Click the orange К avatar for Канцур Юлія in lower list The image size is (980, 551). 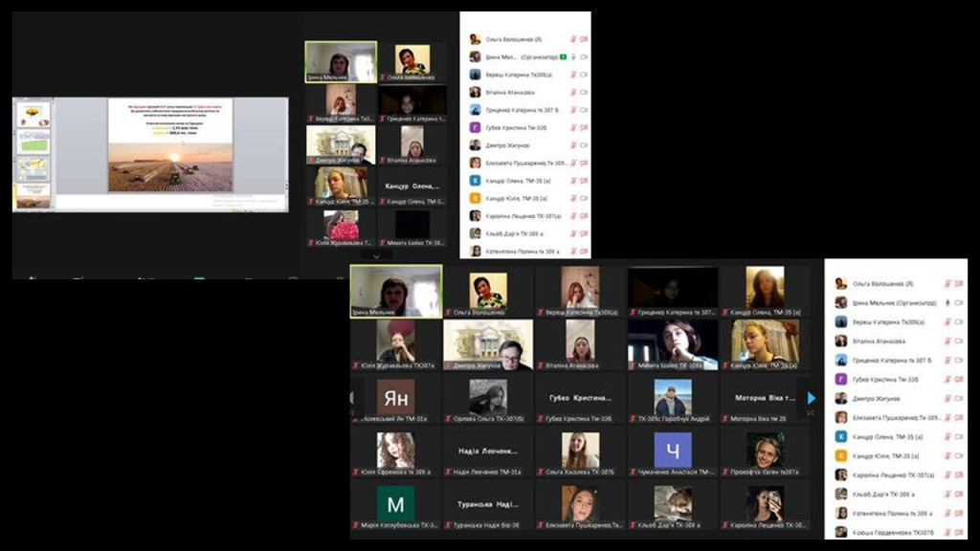coord(840,455)
